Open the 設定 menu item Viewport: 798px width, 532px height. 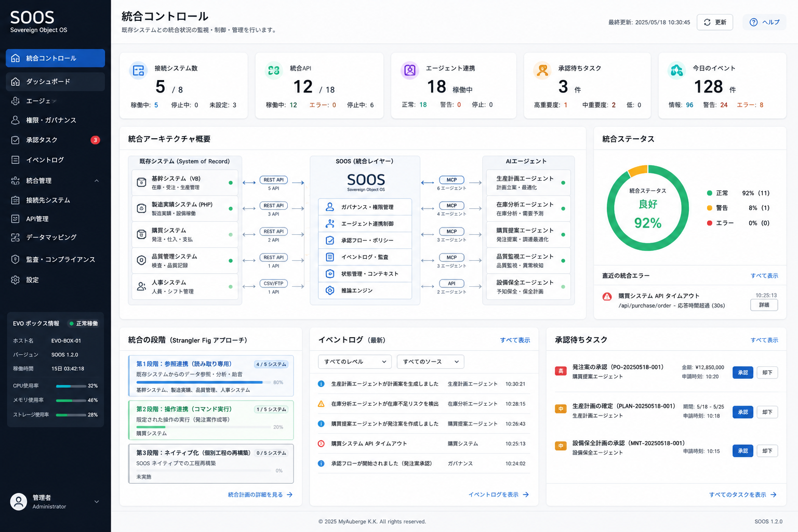click(x=55, y=280)
